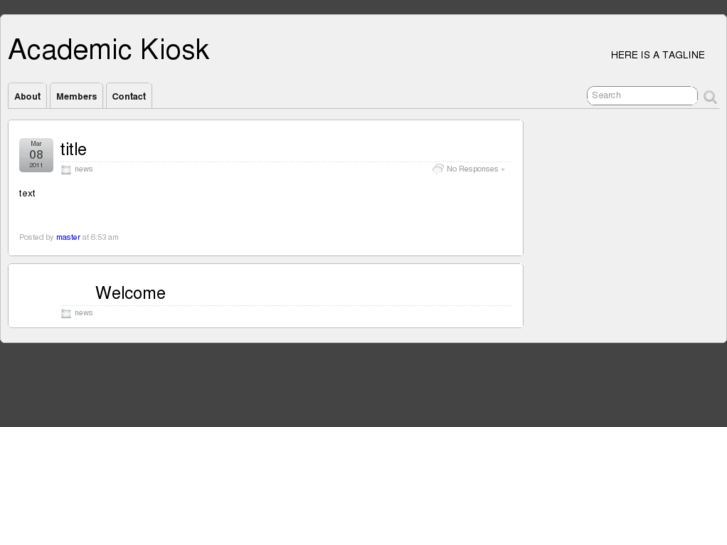The height and width of the screenshot is (545, 727).
Task: Open the Welcome post heading
Action: 130,293
